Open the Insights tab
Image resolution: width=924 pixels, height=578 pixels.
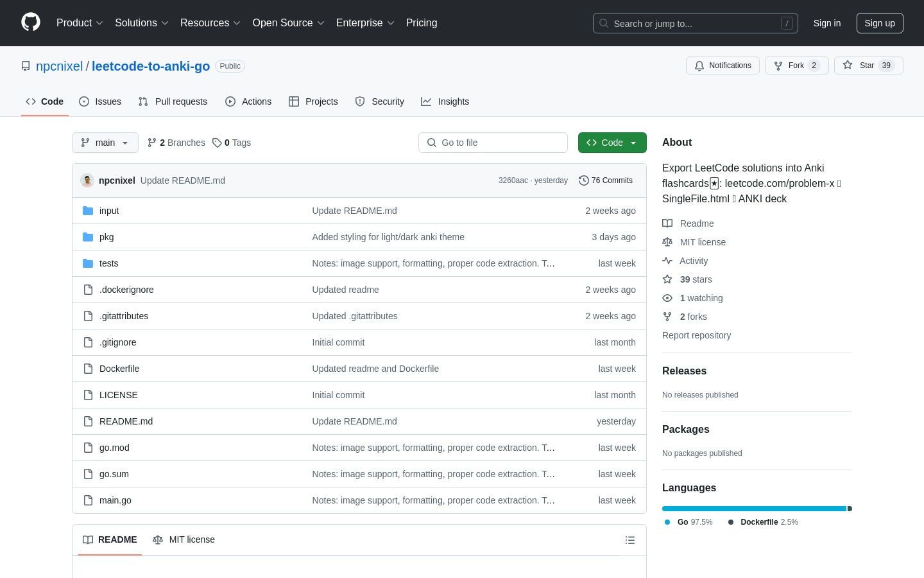click(445, 101)
